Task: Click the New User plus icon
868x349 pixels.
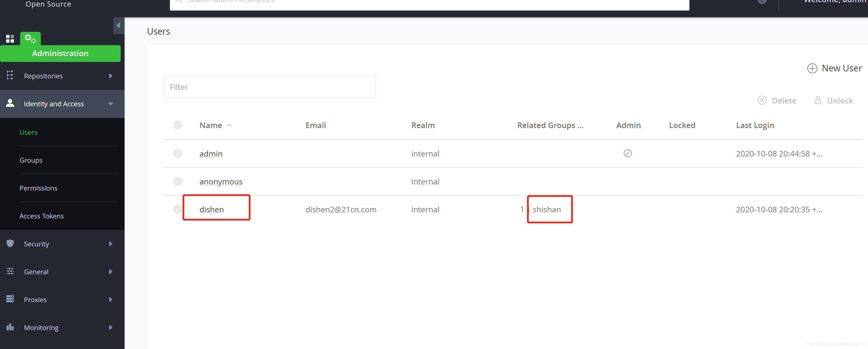Action: [x=812, y=68]
